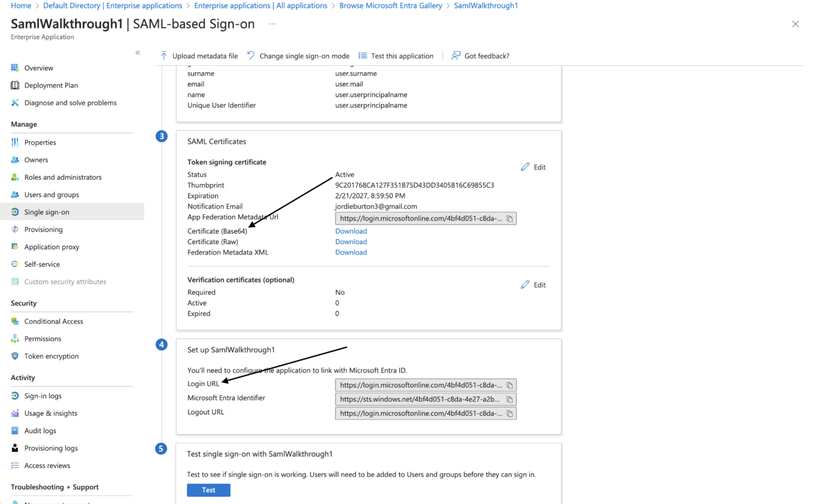
Task: Click the SamlWalkthrough1 breadcrumb link
Action: click(x=486, y=6)
